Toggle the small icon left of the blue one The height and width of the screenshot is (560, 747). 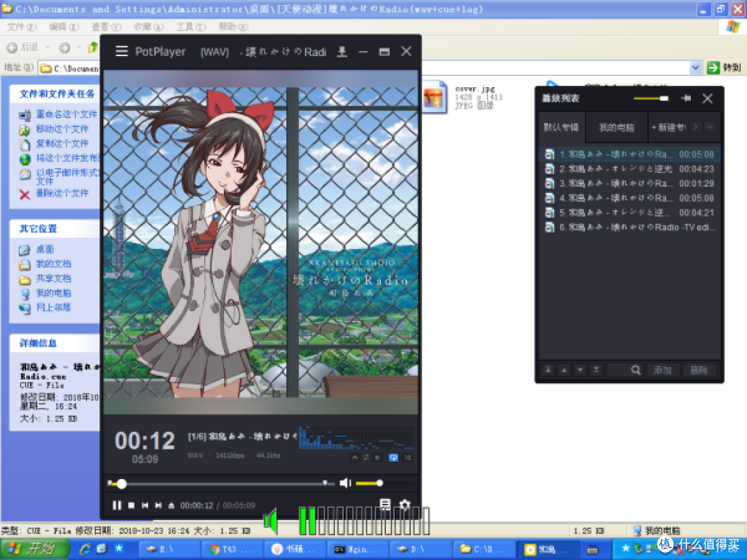pos(377,458)
